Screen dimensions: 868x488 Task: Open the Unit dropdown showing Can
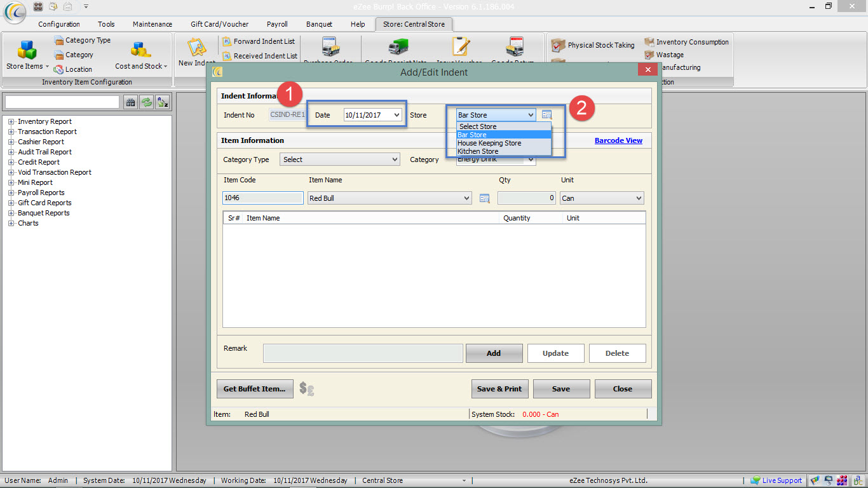601,198
